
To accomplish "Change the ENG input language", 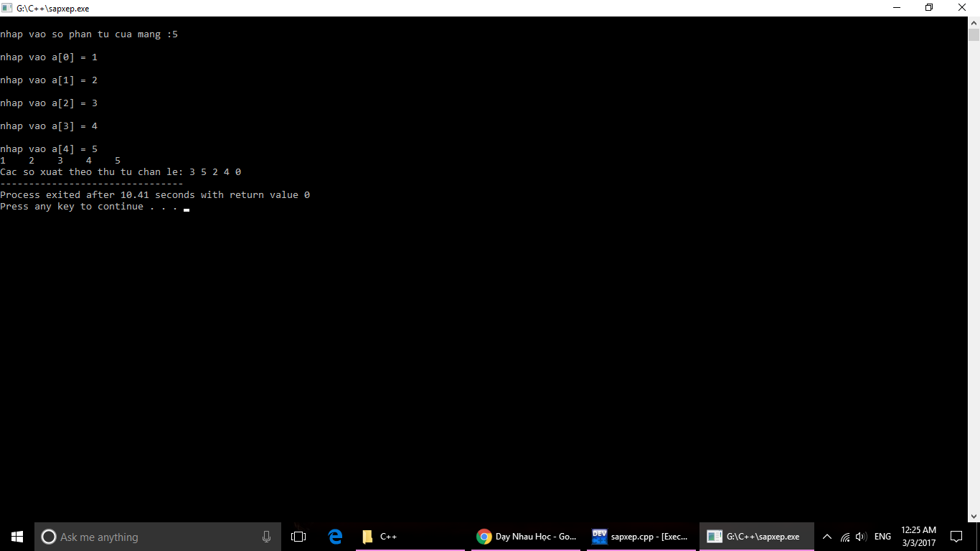I will tap(882, 537).
